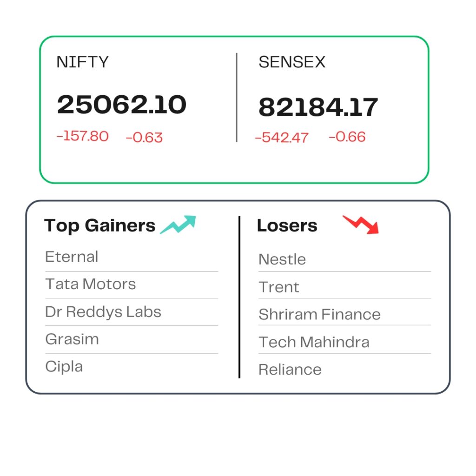This screenshot has height=476, width=476.
Task: Select Nestle in Losers list
Action: click(282, 259)
